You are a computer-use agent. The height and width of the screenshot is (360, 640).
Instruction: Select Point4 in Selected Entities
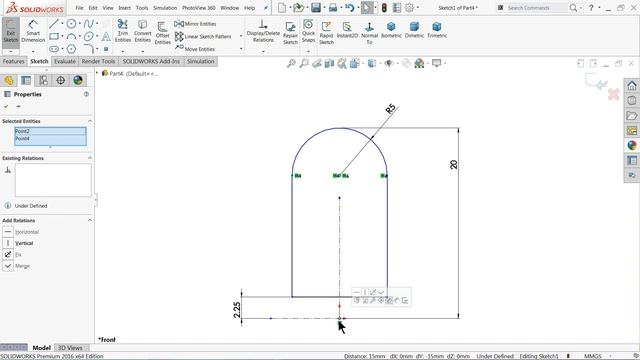[50, 139]
